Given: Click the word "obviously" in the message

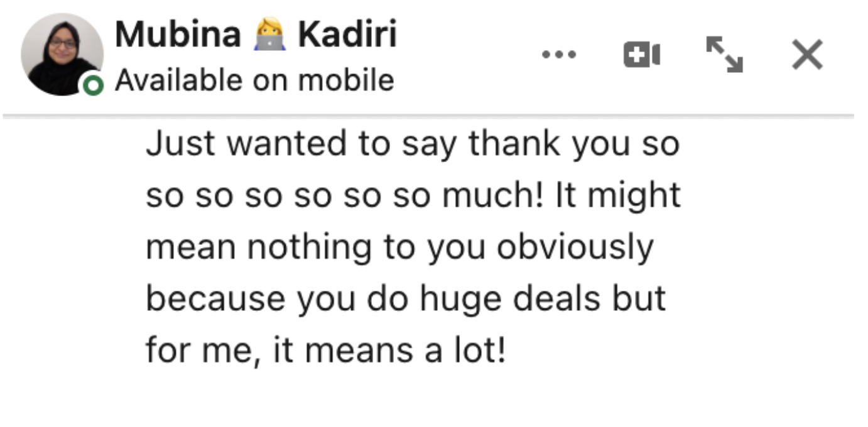Looking at the screenshot, I should [575, 247].
